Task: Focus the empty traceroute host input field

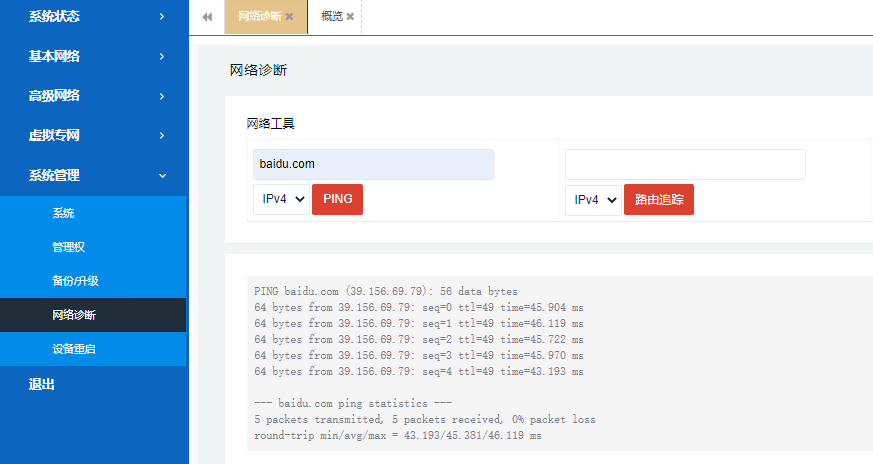Action: click(685, 165)
